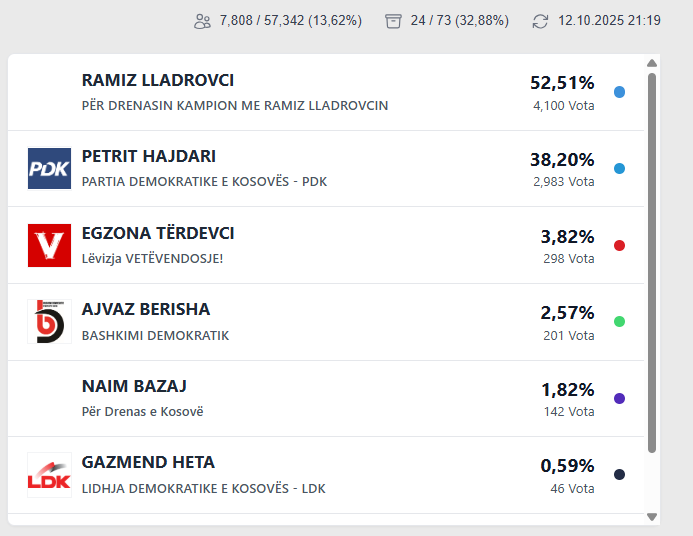Select Ramiz Lladrovci's blue color dot
Screen dimensions: 693x536
tap(619, 92)
